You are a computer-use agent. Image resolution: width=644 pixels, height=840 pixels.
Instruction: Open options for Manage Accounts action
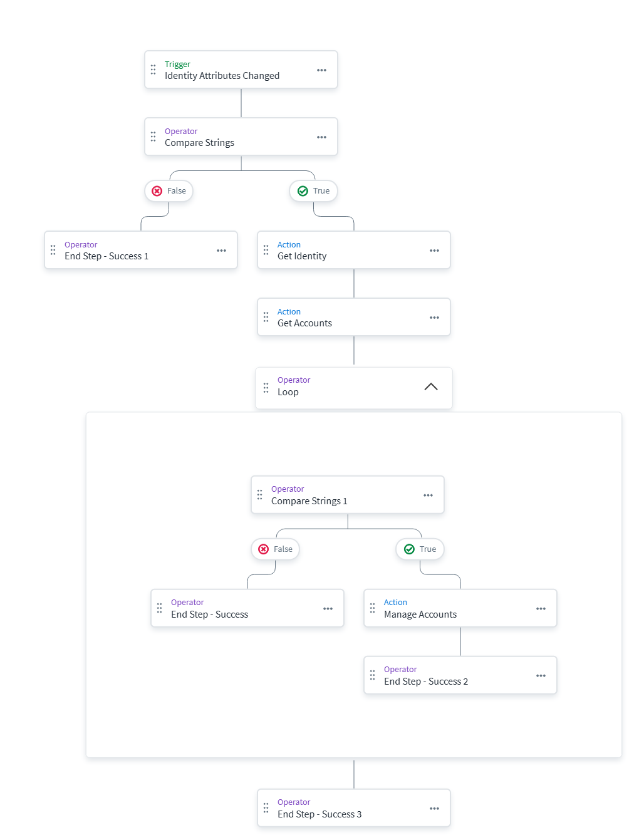pos(541,609)
